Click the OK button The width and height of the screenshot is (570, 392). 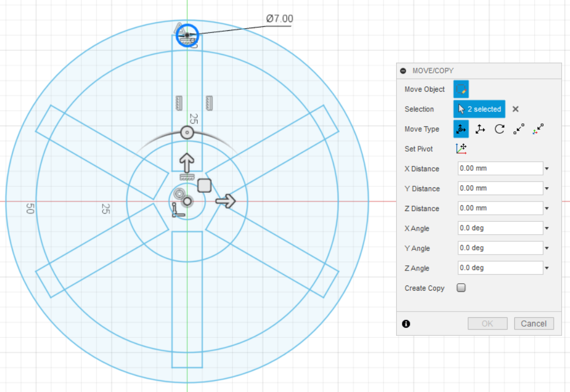[x=487, y=324]
